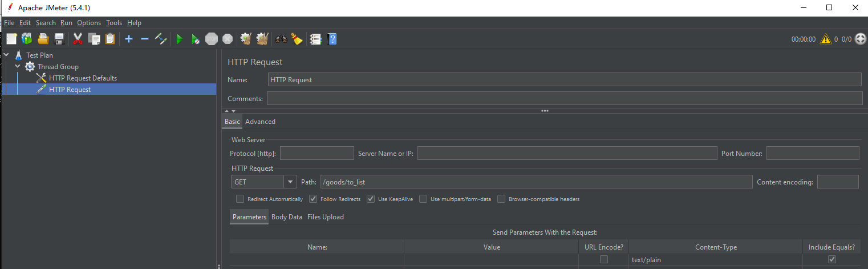
Task: Check URL Encode box in parameter row
Action: point(604,259)
